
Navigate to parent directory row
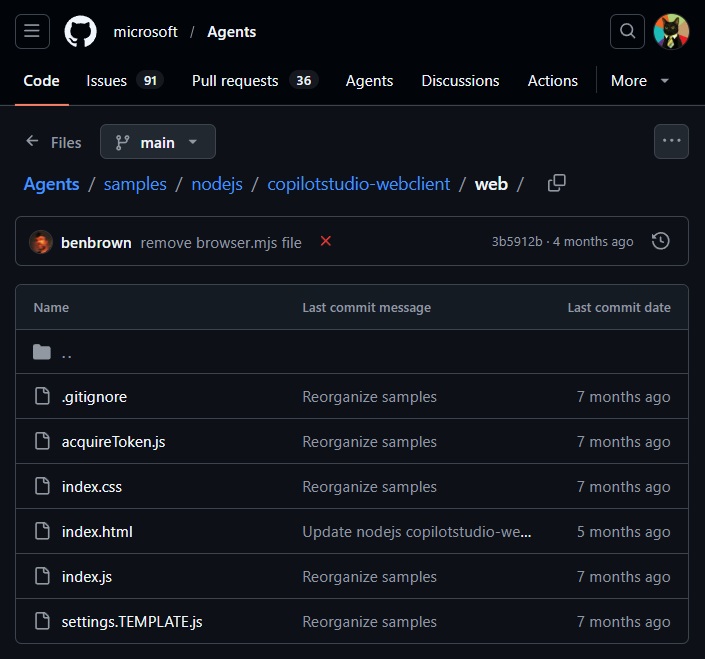pyautogui.click(x=66, y=353)
